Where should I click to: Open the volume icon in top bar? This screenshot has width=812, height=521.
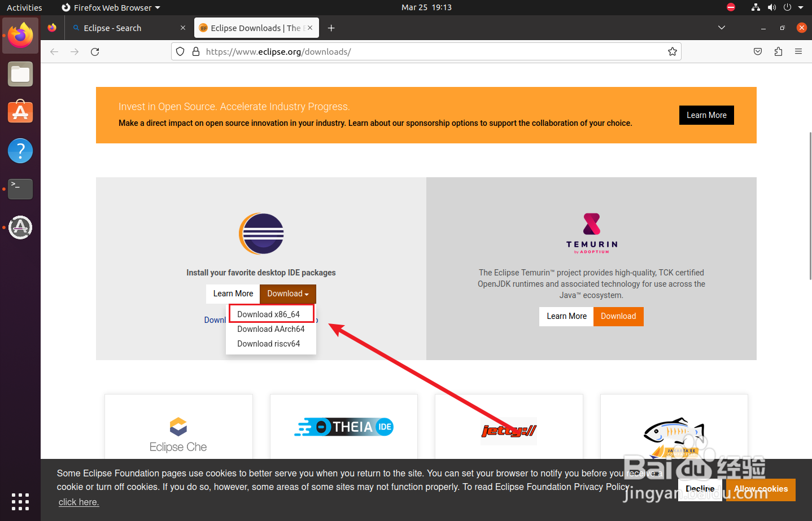click(x=772, y=7)
